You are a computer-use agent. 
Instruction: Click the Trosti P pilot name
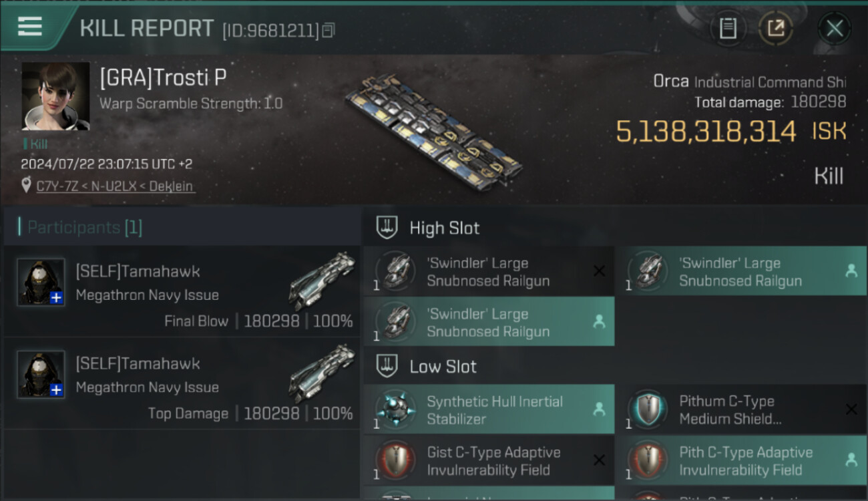163,78
